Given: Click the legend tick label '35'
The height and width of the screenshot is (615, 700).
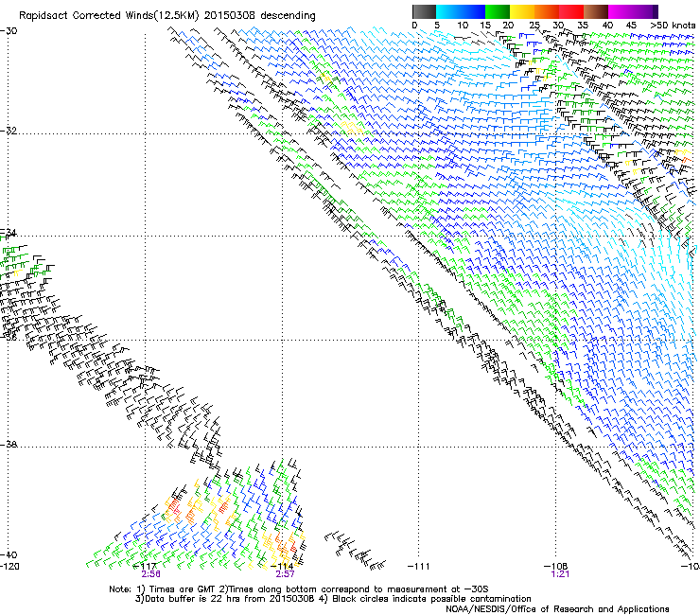Looking at the screenshot, I should click(583, 26).
